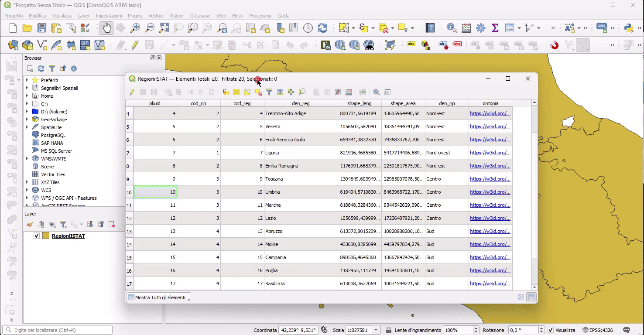Image resolution: width=644 pixels, height=335 pixels.
Task: Open the Vettore menu
Action: pyautogui.click(x=157, y=16)
